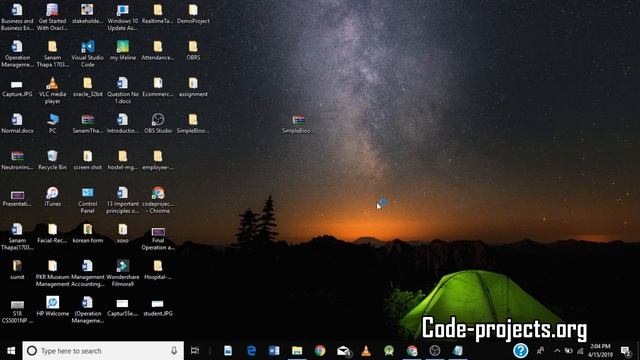
Task: Select Normal.docx document icon
Action: [x=17, y=123]
